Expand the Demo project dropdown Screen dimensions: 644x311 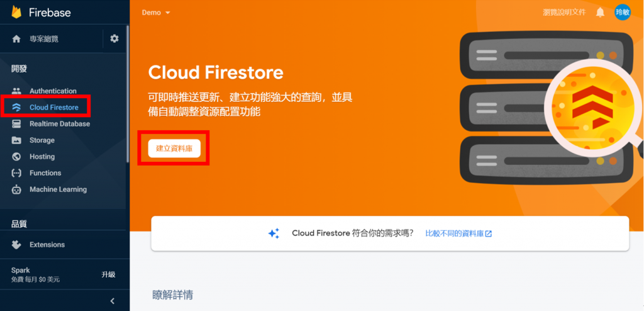(156, 13)
